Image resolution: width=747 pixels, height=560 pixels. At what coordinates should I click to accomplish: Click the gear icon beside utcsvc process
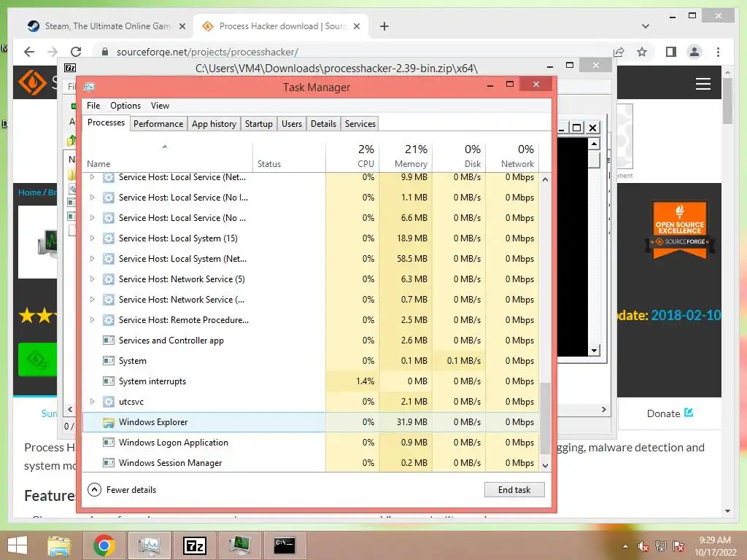pos(109,402)
